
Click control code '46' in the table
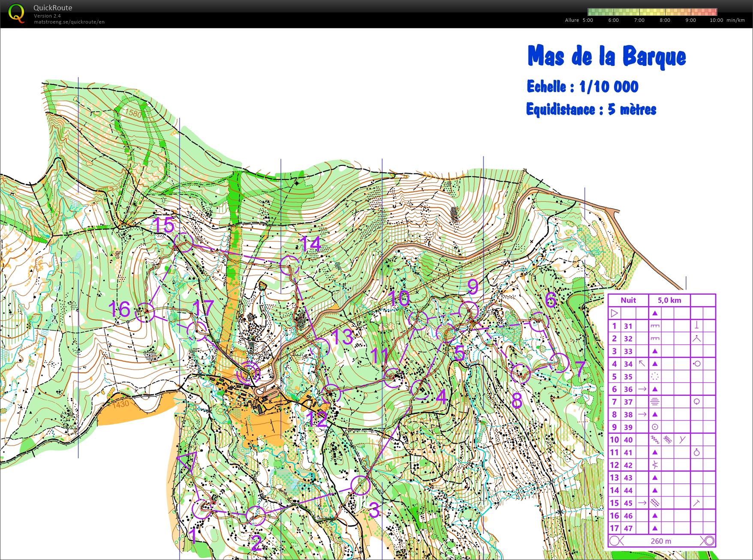(628, 516)
